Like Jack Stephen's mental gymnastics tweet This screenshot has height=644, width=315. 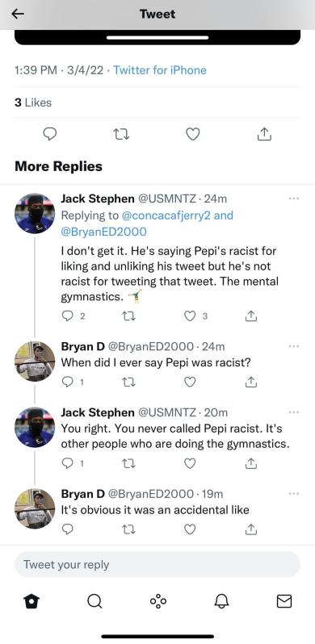coord(189,316)
